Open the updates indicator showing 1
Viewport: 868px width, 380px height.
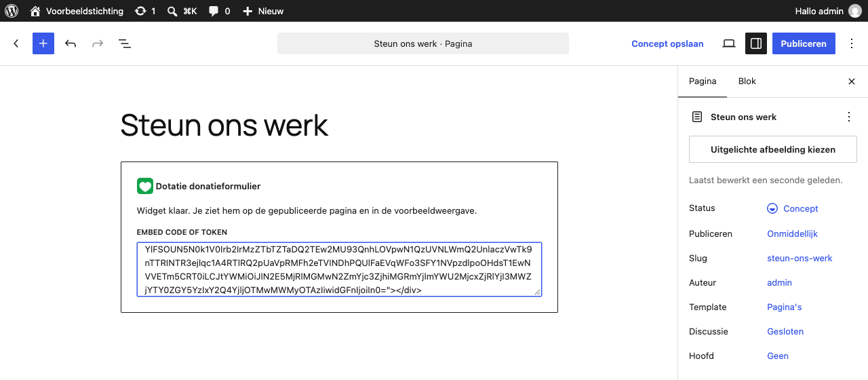(145, 11)
